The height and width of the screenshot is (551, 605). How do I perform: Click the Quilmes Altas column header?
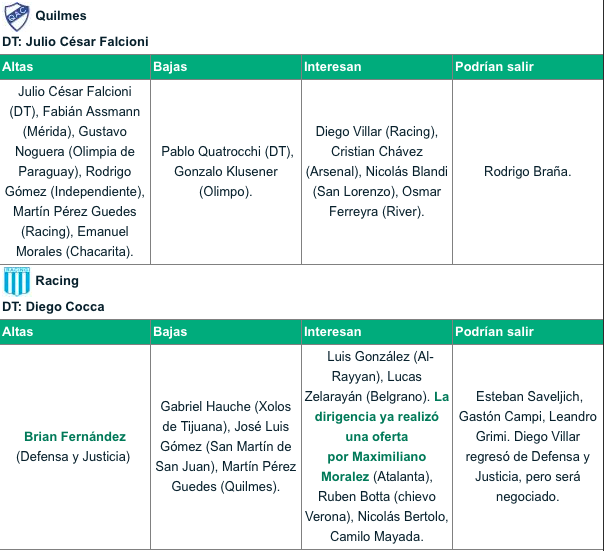[75, 67]
